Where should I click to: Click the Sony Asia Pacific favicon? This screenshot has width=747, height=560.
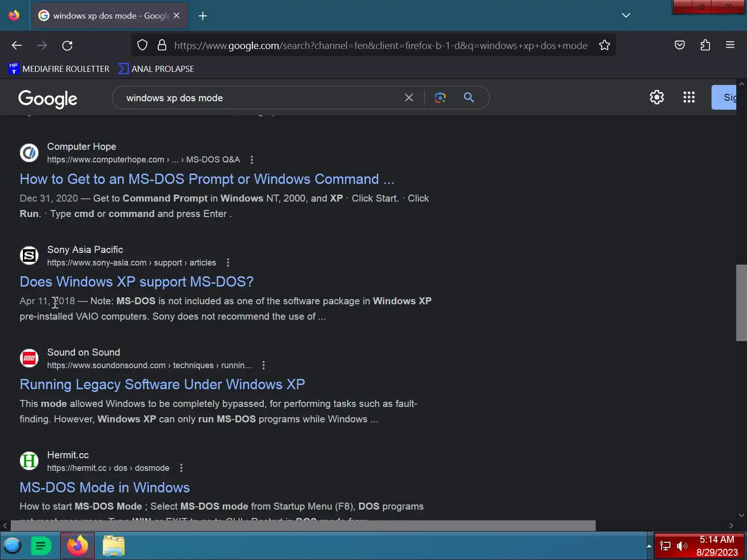point(29,255)
